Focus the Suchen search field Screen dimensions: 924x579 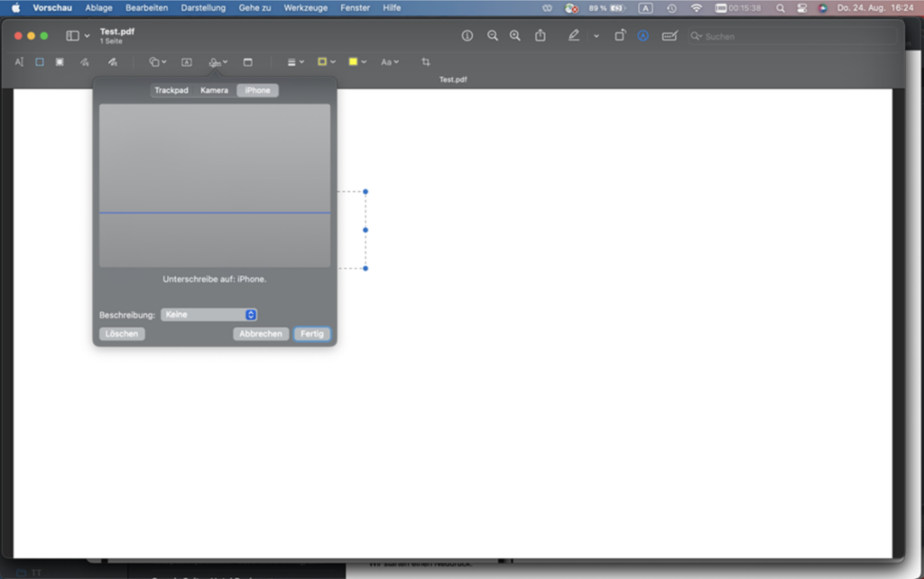(x=792, y=36)
